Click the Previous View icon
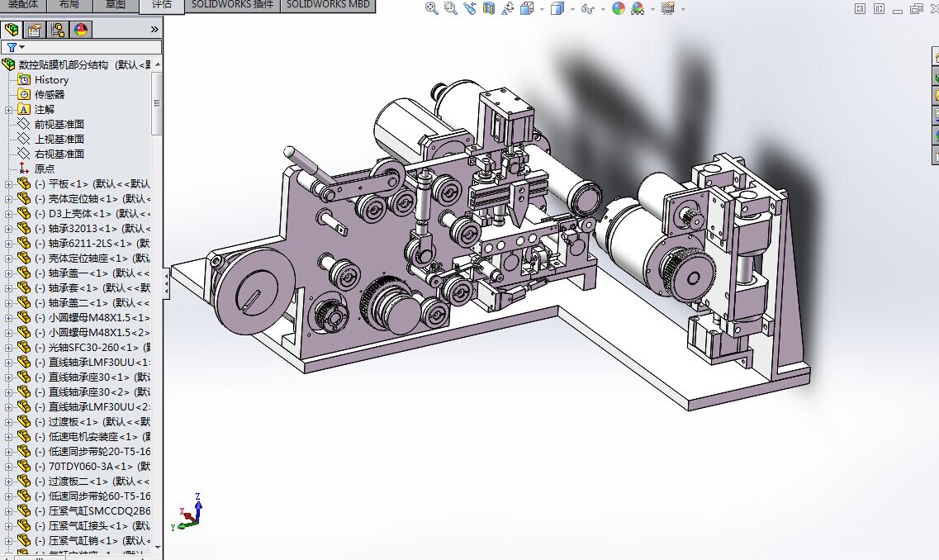This screenshot has height=560, width=939. tap(470, 8)
